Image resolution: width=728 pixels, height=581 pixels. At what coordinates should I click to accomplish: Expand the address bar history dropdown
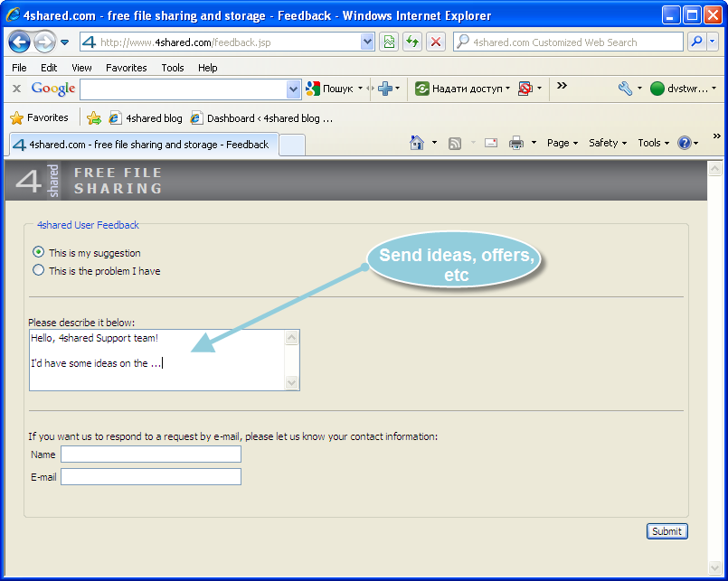(x=367, y=42)
